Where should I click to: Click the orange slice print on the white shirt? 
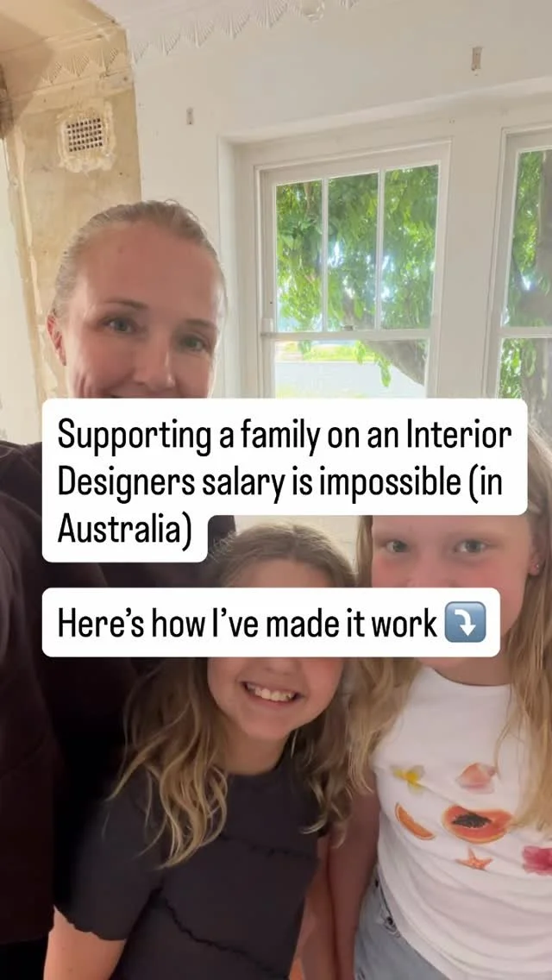click(x=413, y=820)
